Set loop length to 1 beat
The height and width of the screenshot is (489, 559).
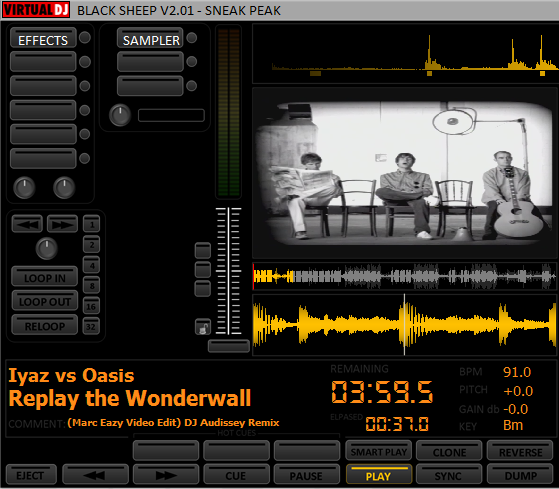point(92,224)
